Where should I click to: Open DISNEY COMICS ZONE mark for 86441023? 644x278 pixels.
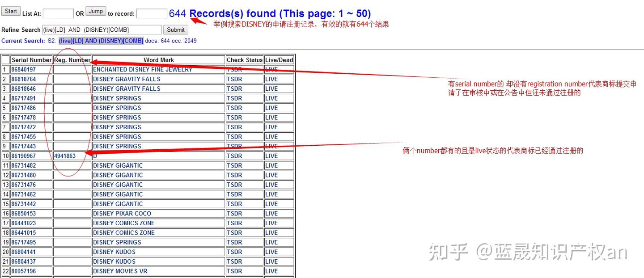click(x=124, y=223)
